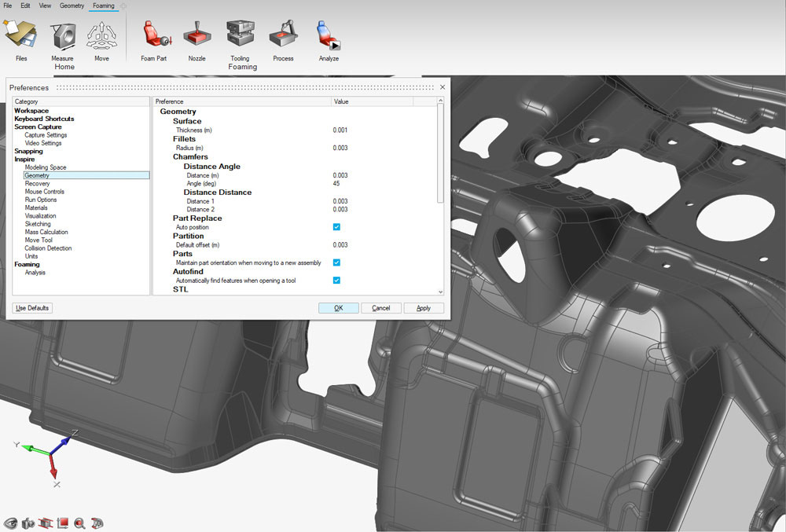Select Capture Settings in category tree

(46, 135)
